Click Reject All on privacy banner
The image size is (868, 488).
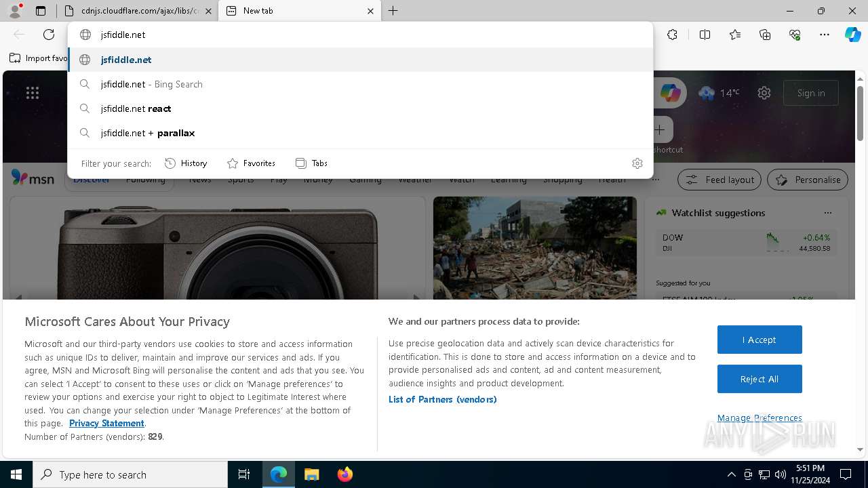coord(759,379)
